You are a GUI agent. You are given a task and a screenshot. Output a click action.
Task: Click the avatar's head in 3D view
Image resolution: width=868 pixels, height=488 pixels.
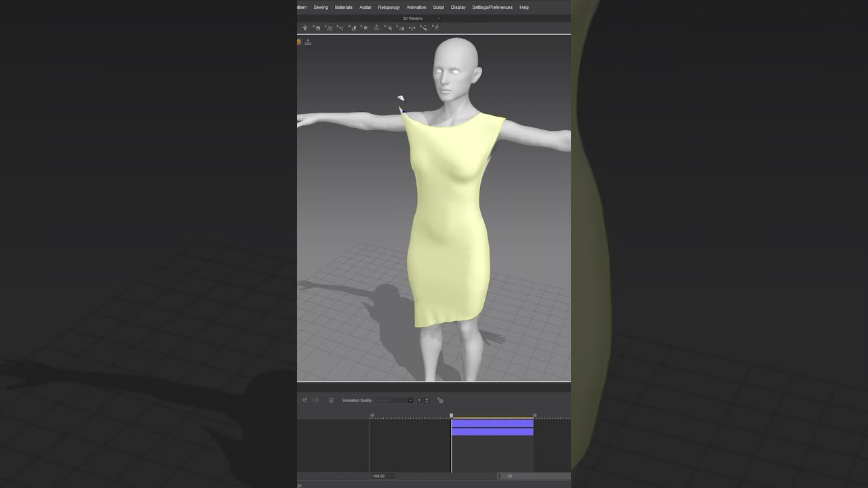pos(456,70)
